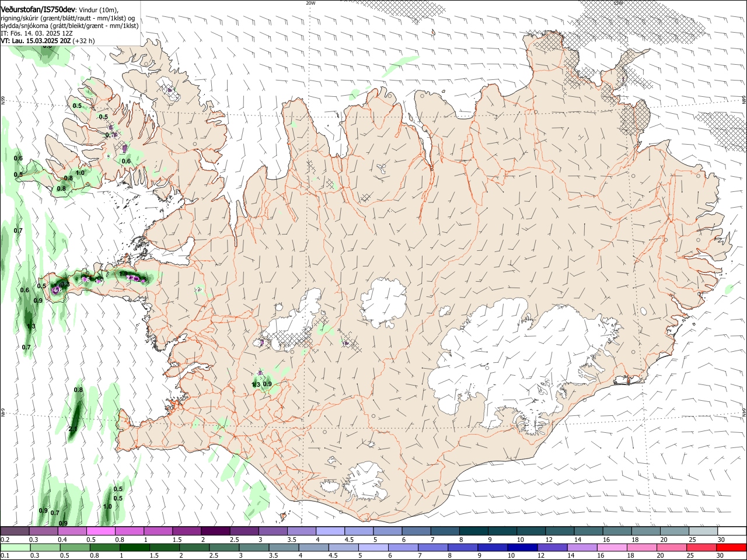Select the dark purple 0.2 swatch in snow legend
Screen dimensions: 747x560
[15, 531]
